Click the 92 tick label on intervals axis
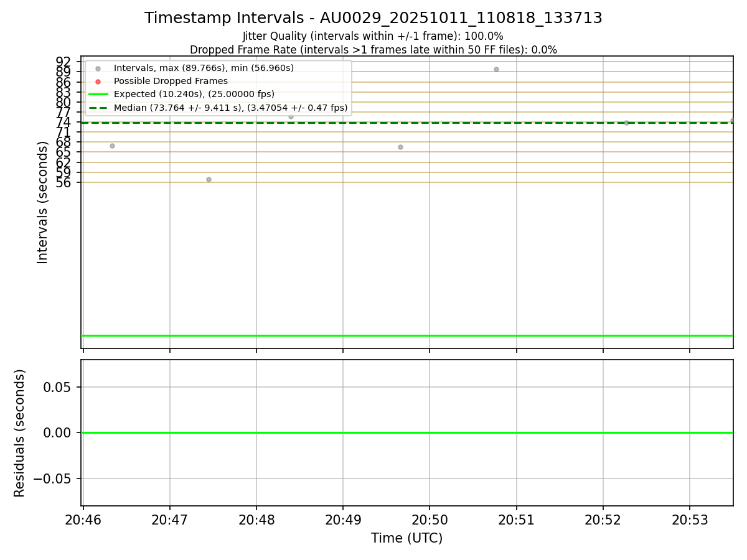This screenshot has width=747, height=560. tap(64, 62)
